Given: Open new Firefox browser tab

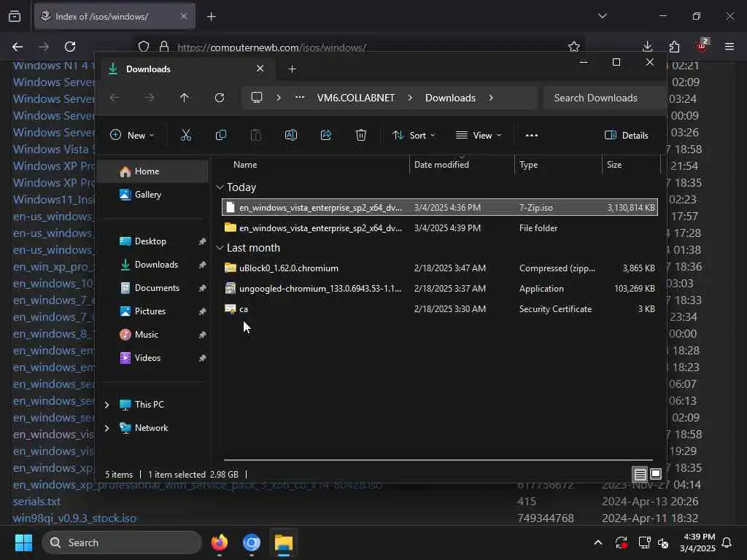Looking at the screenshot, I should tap(211, 17).
